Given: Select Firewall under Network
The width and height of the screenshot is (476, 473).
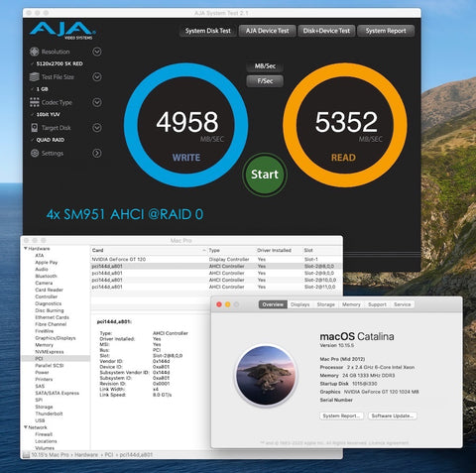Looking at the screenshot, I should 44,434.
